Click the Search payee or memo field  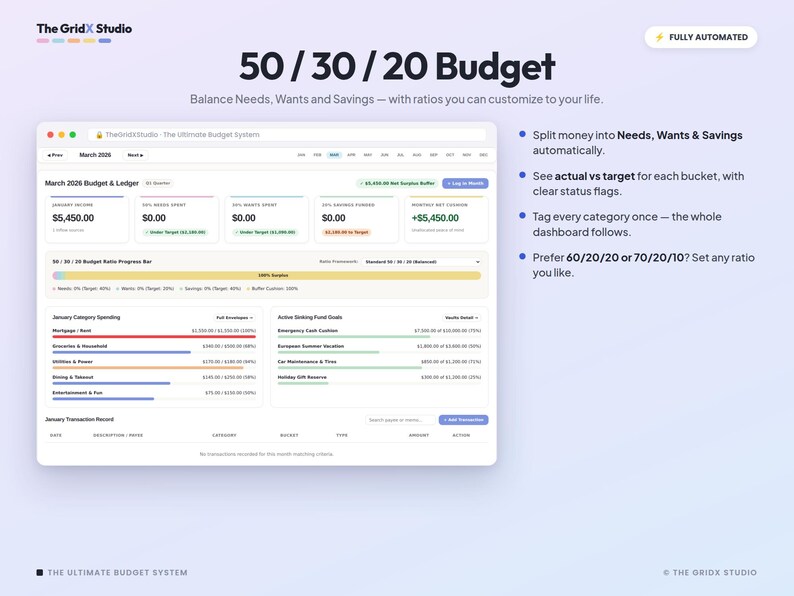click(x=400, y=420)
